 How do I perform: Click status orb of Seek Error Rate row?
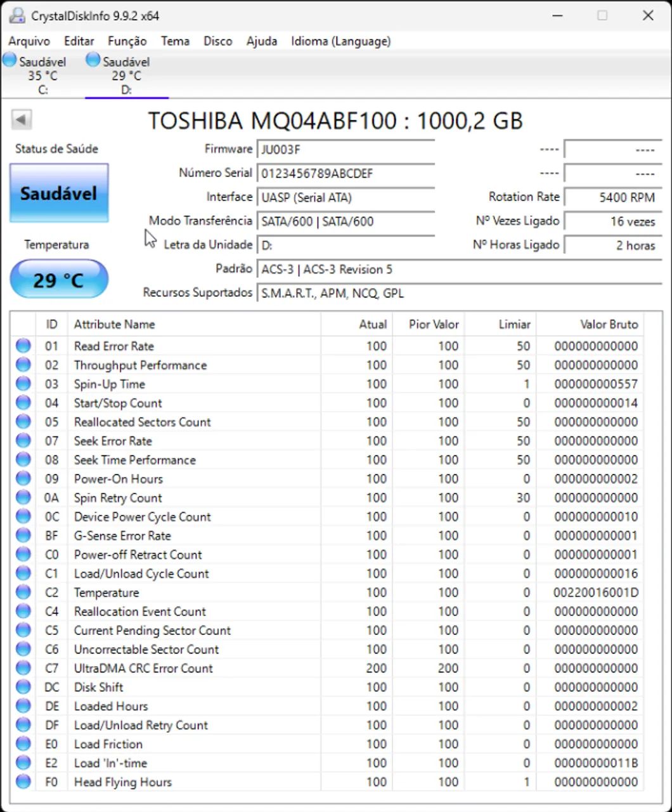click(23, 441)
